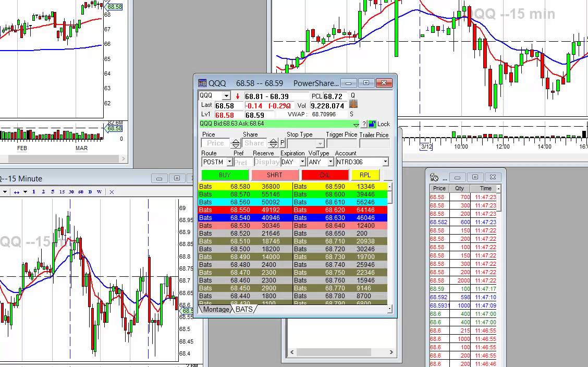Viewport: 588px width, 367px height.
Task: Click the Price spinner arrows
Action: pos(236,143)
